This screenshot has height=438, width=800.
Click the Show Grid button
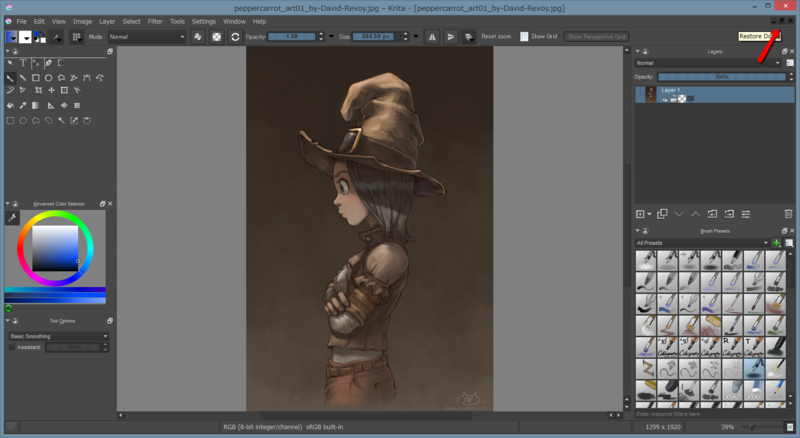tap(538, 37)
